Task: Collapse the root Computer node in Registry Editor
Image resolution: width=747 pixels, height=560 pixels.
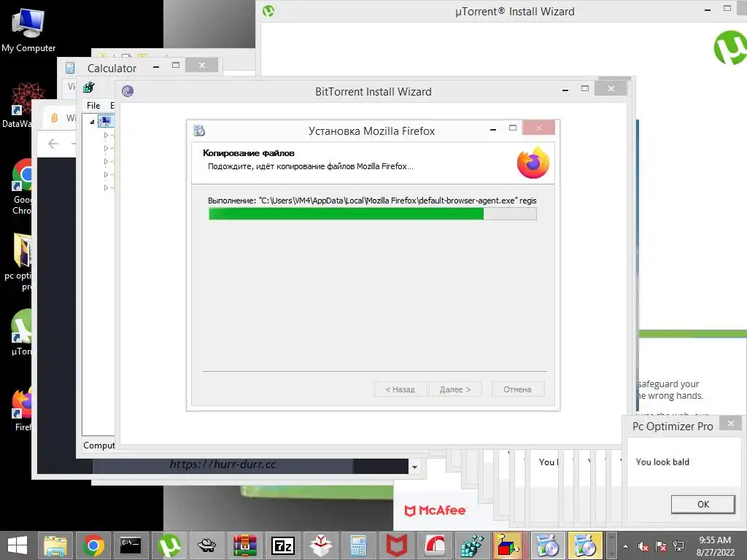Action: point(92,122)
